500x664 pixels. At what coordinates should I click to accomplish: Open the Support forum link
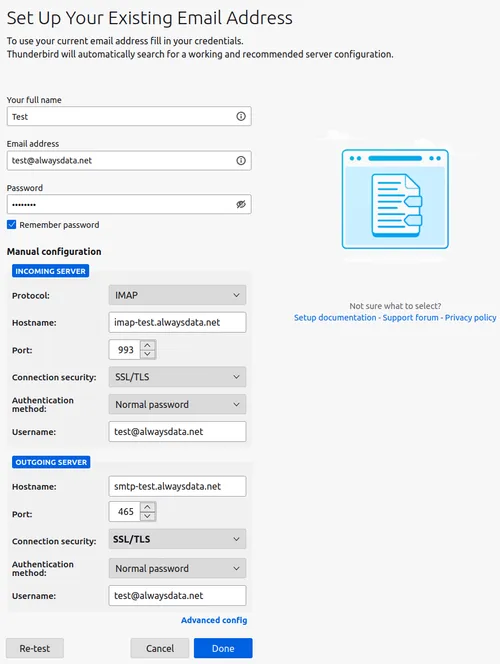coord(411,318)
